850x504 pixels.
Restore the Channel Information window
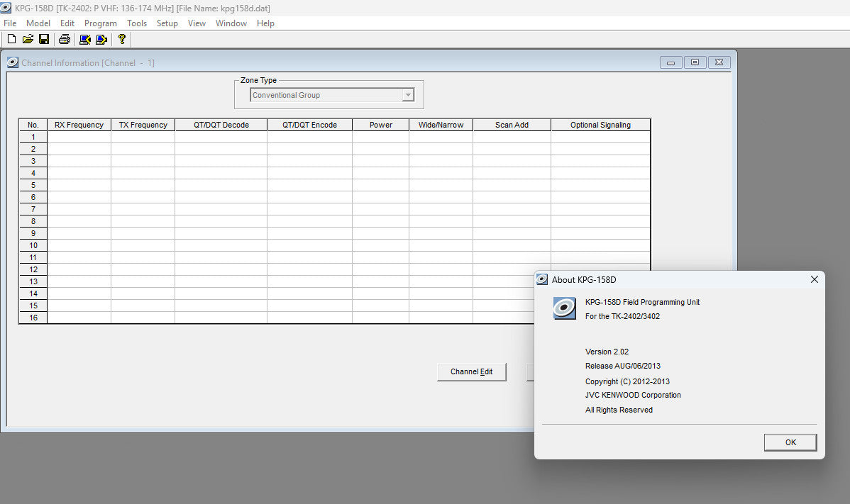coord(695,63)
